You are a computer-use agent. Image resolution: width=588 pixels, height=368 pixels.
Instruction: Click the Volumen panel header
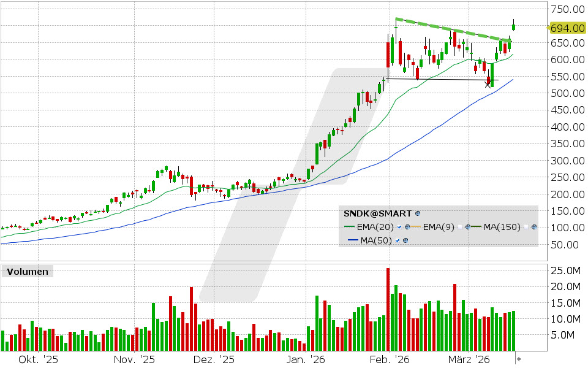[29, 270]
